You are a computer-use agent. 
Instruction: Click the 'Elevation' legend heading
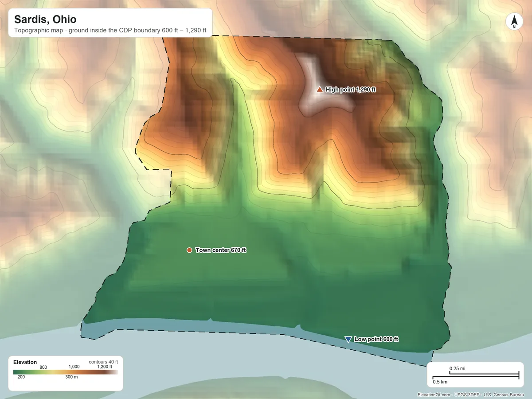coord(25,362)
